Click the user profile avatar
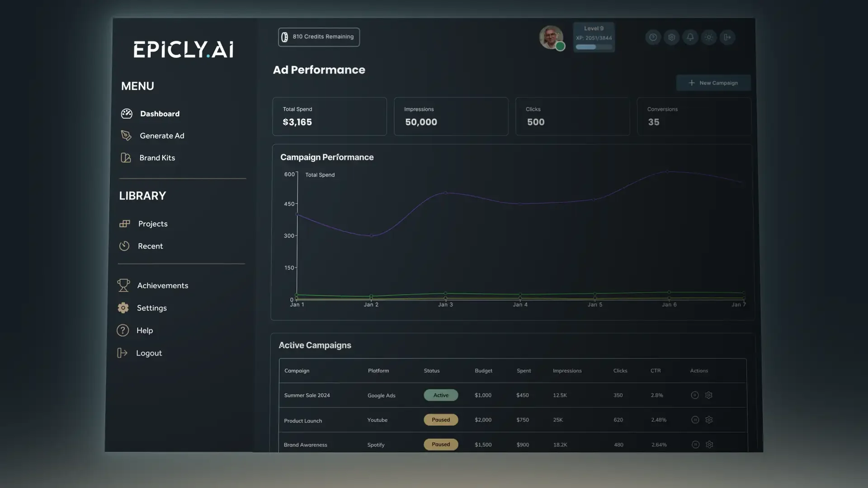 click(x=552, y=38)
